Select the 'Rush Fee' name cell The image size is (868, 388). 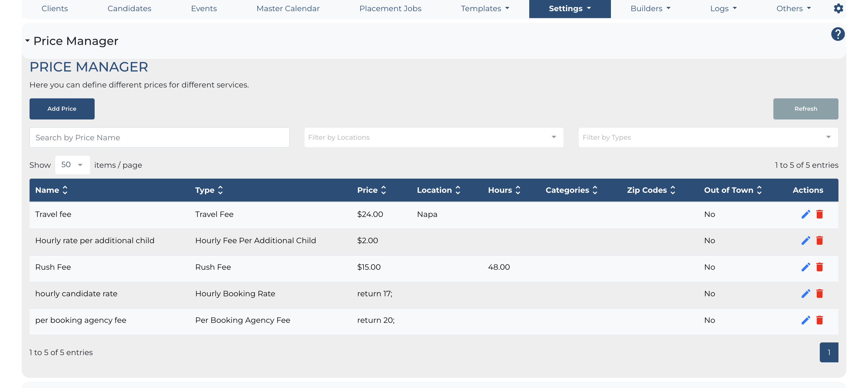coord(53,267)
